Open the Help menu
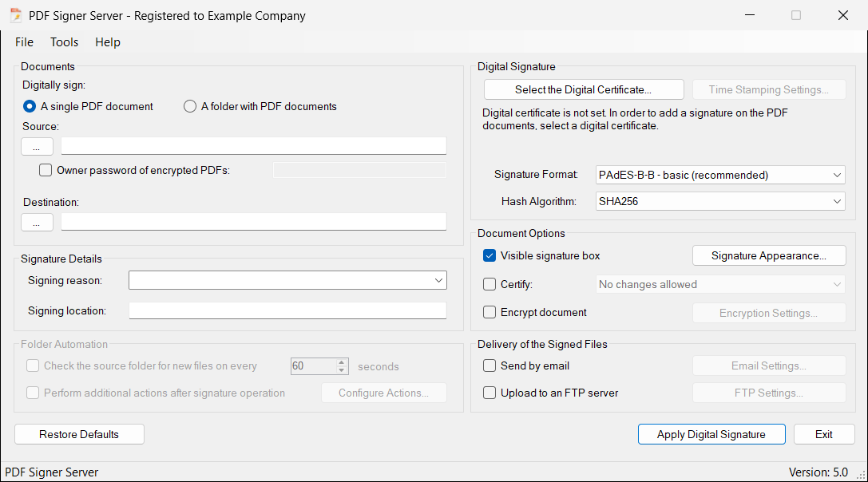 click(107, 42)
